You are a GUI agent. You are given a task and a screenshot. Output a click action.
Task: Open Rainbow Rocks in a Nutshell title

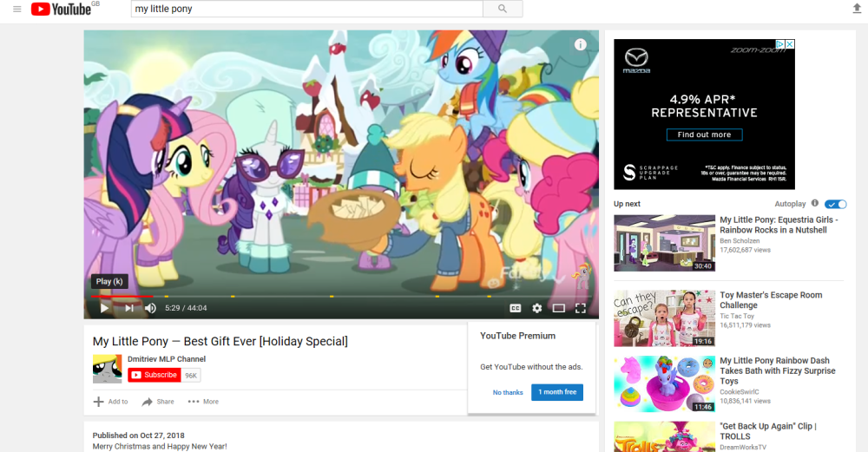779,225
